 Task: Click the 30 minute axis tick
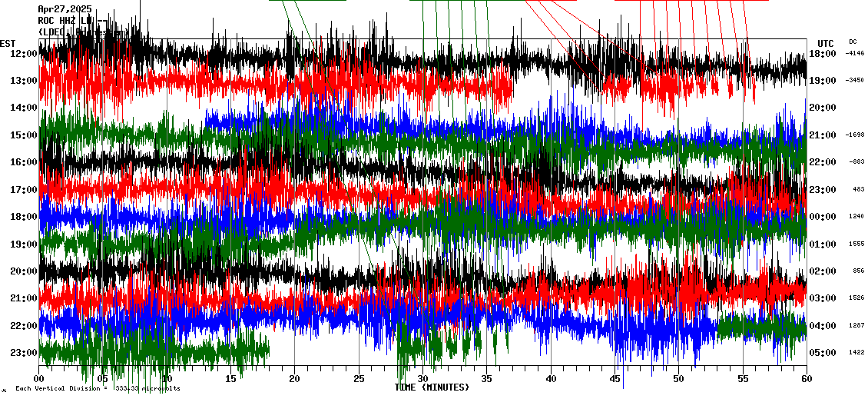pyautogui.click(x=422, y=379)
